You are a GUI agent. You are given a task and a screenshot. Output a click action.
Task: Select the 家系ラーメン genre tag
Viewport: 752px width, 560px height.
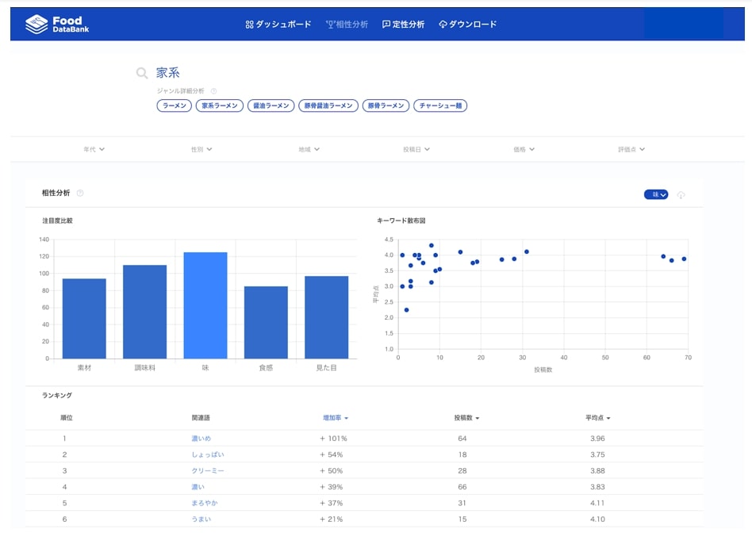(220, 105)
